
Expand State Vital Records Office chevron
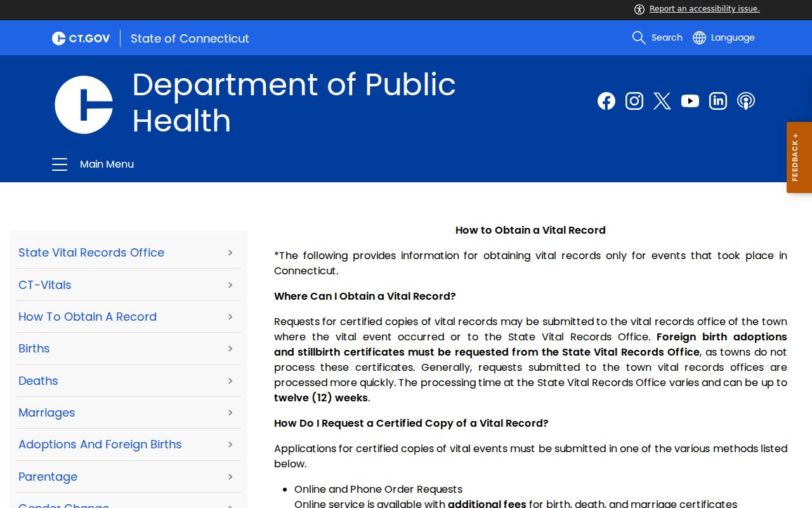click(x=230, y=253)
